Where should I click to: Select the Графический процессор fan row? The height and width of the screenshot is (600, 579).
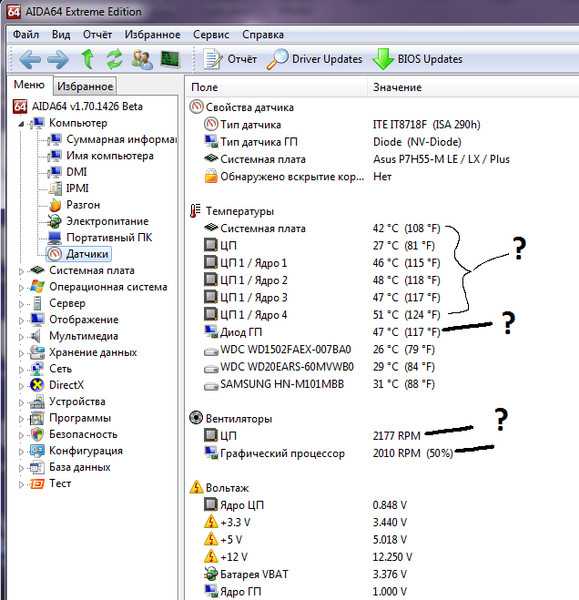point(383,453)
